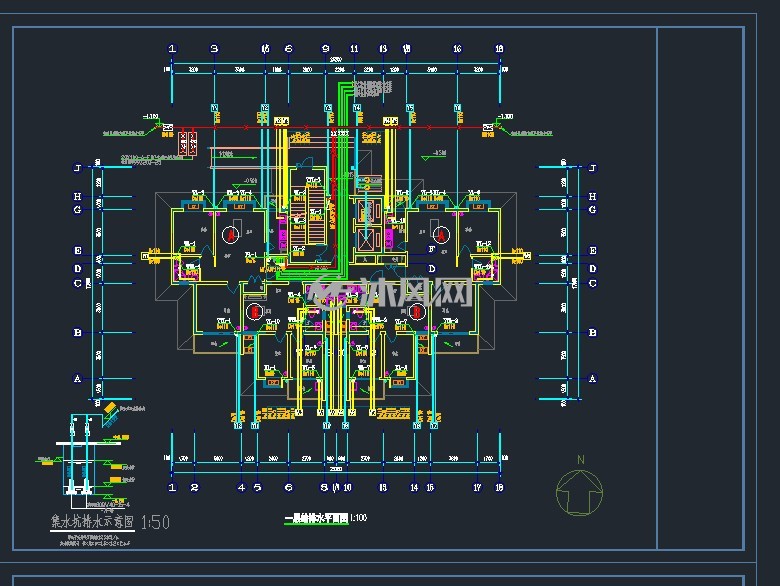Click the red unit marker A in left apartment
This screenshot has width=780, height=586.
[230, 234]
